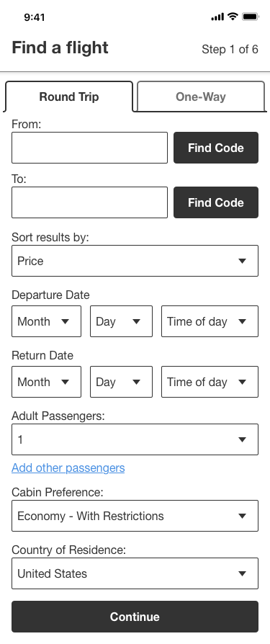Open the Departure Date Month dropdown
This screenshot has height=644, width=270.
point(46,321)
